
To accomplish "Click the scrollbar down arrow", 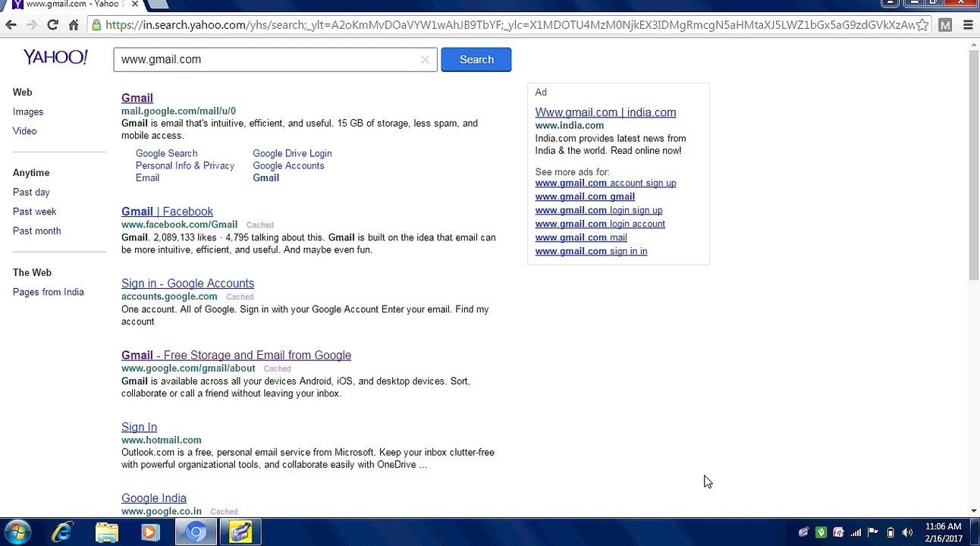I will pos(974,510).
